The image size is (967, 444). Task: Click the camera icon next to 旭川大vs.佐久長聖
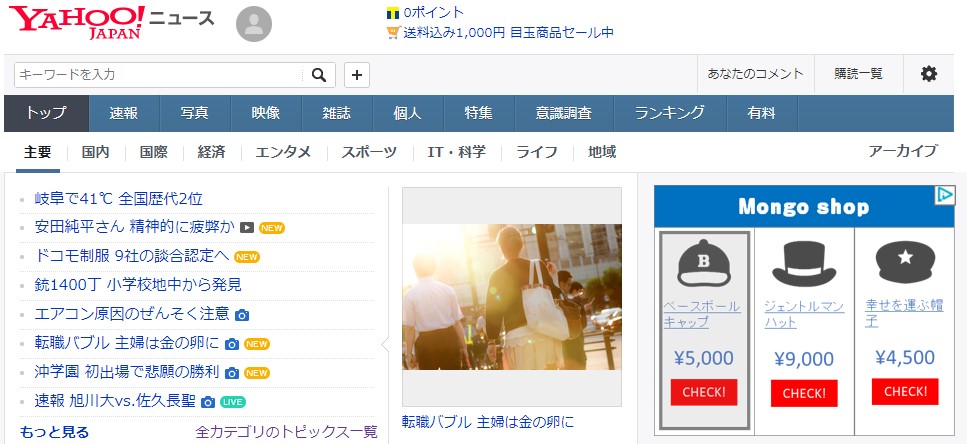208,402
